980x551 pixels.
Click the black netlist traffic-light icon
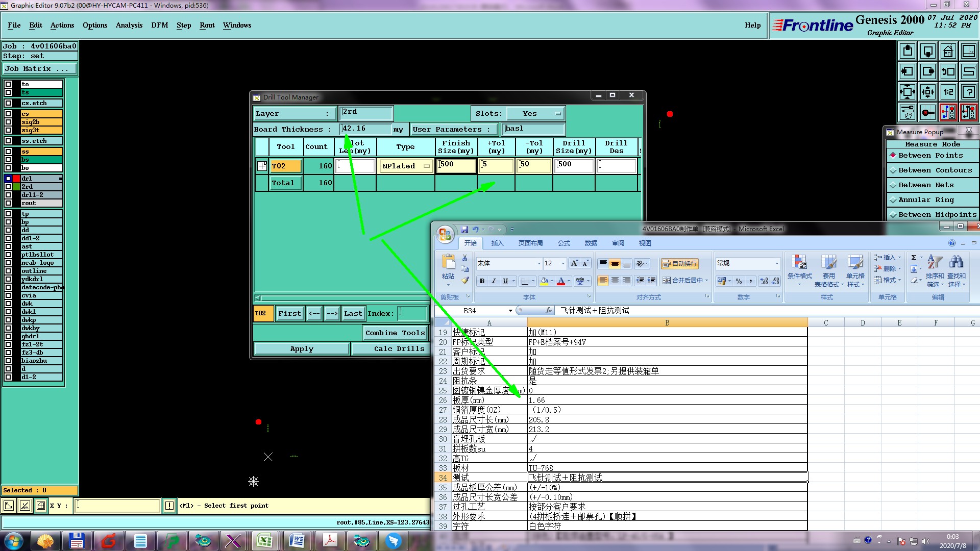point(968,112)
